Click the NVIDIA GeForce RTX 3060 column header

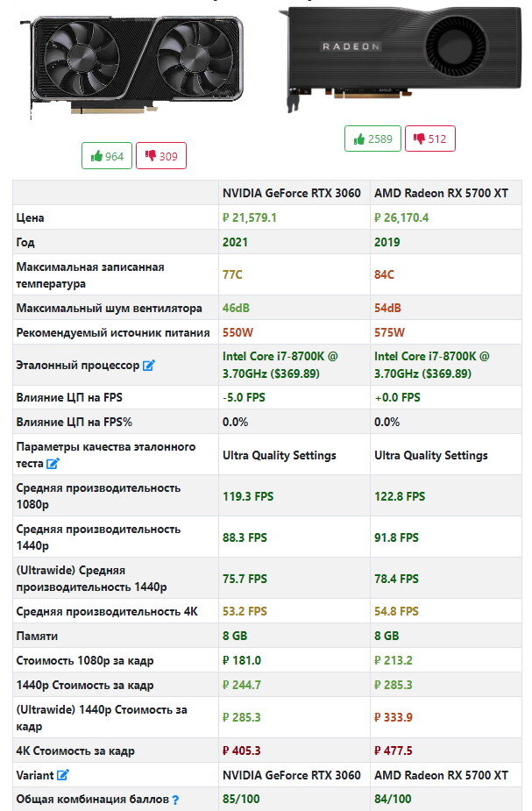292,193
